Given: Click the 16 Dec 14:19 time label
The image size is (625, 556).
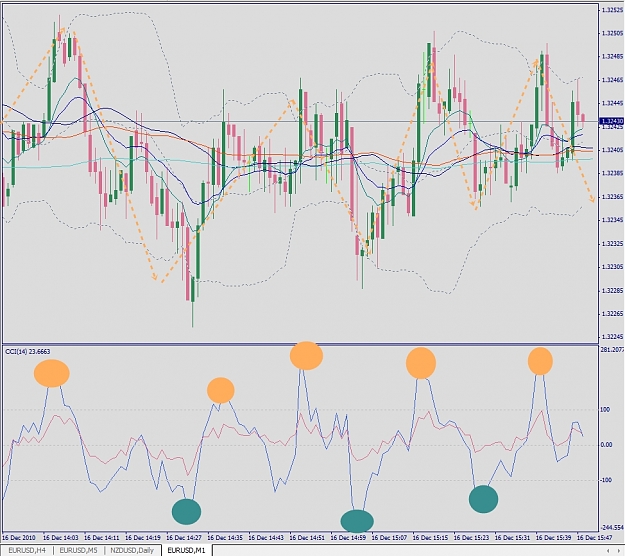Looking at the screenshot, I should (x=143, y=538).
